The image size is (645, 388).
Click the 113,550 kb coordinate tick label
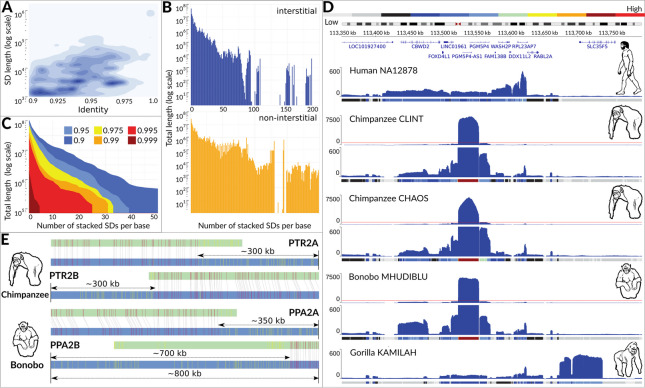[477, 33]
